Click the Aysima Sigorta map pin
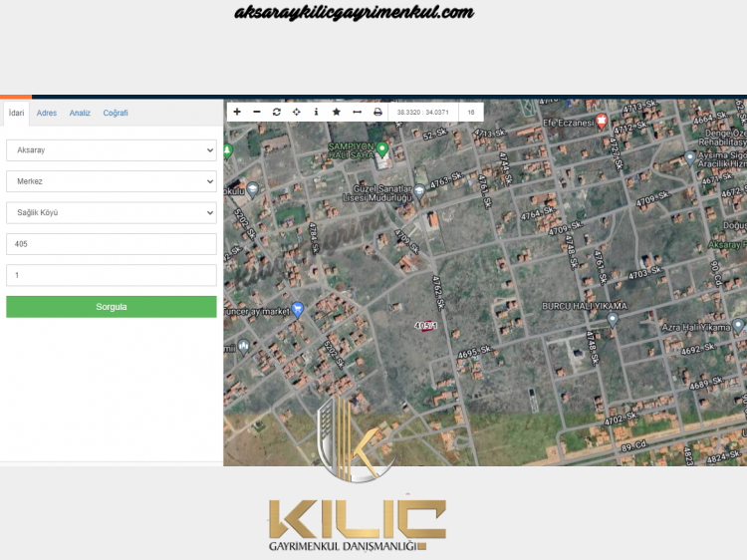747x560 pixels. click(690, 157)
